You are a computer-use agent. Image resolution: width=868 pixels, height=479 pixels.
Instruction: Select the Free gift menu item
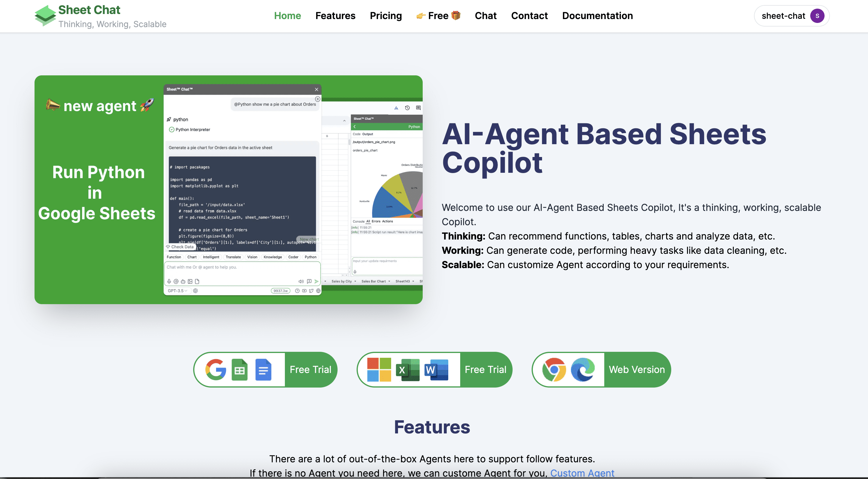pyautogui.click(x=438, y=16)
